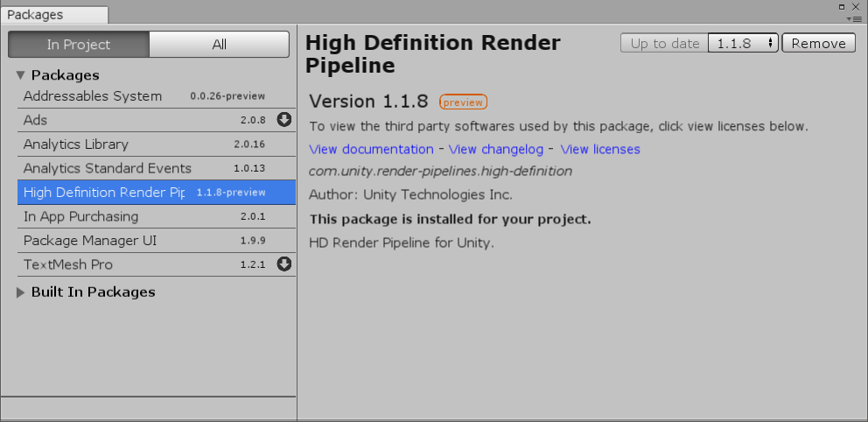The image size is (868, 422).
Task: Maximize the Packages window
Action: click(x=843, y=6)
